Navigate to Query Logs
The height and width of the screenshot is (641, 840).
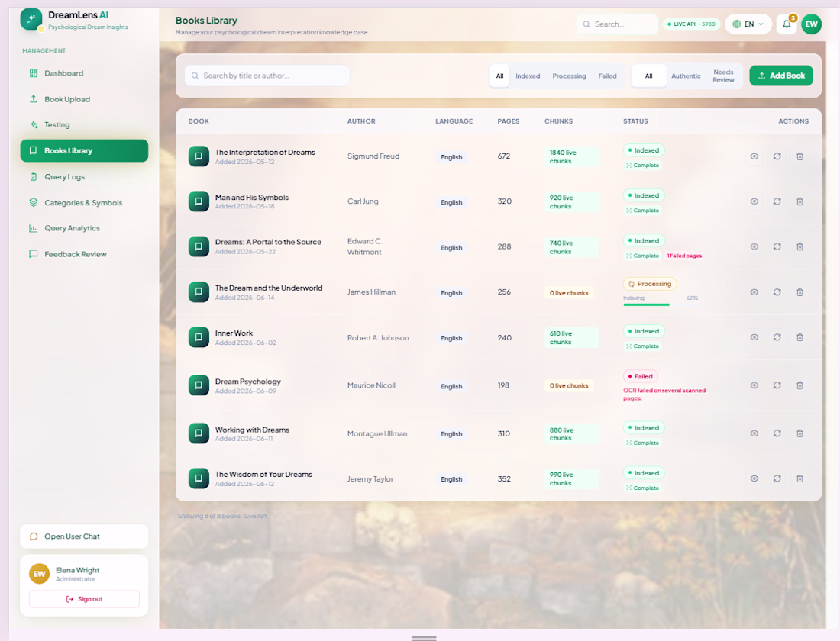(x=84, y=177)
